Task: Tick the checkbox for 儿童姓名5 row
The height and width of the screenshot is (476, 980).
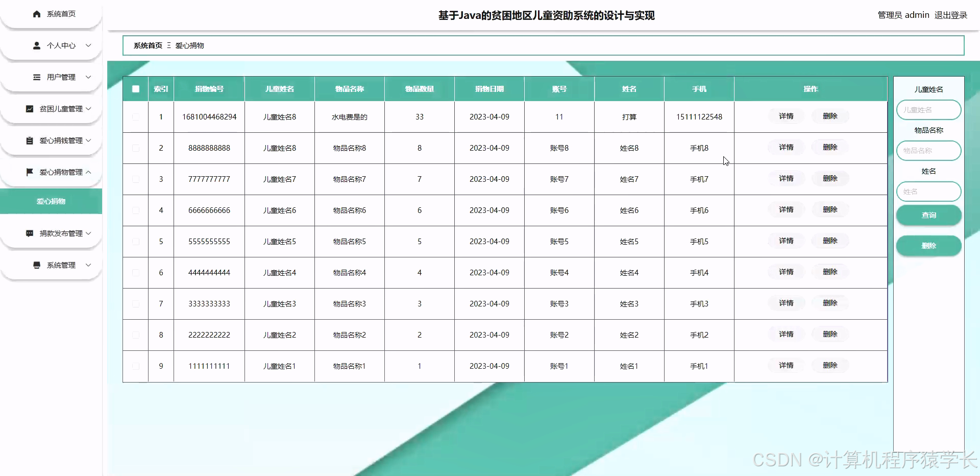Action: pyautogui.click(x=135, y=242)
